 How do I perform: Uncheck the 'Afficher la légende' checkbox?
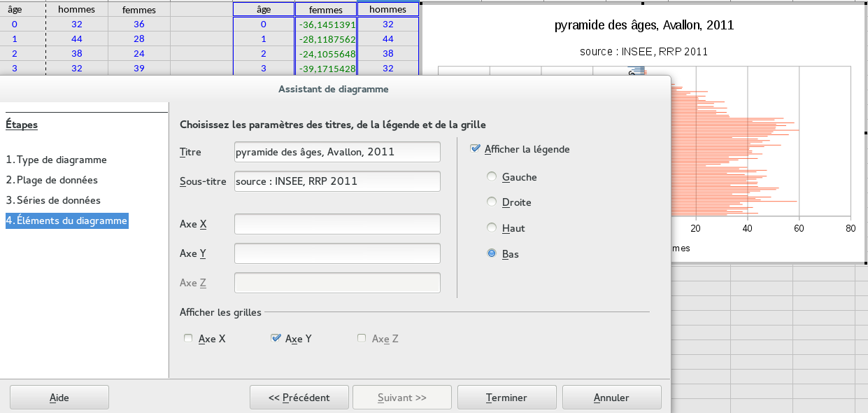[x=476, y=149]
